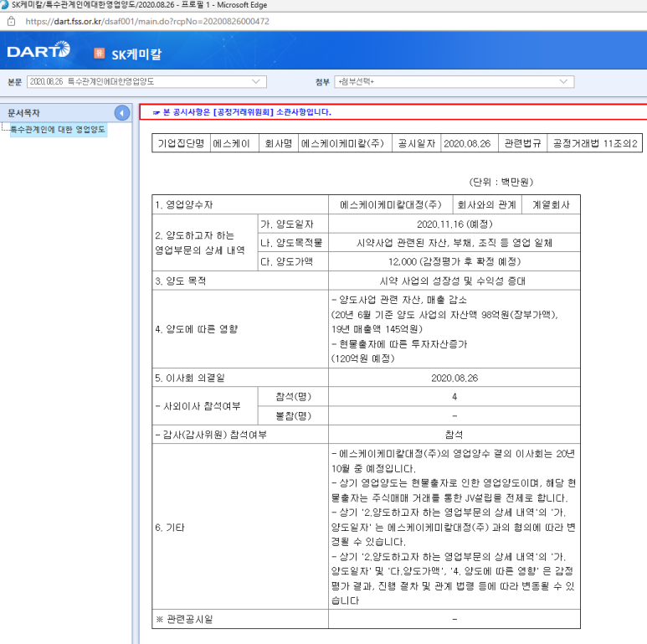Click the 이사회 의결일 2020.08.26 value
Screen dimensions: 647x644
454,378
